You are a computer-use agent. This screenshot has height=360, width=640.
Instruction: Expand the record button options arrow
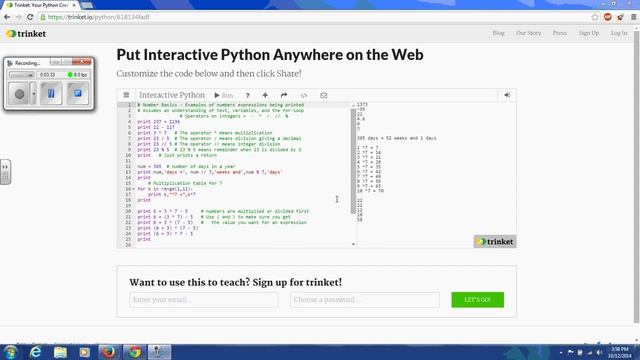[x=33, y=94]
